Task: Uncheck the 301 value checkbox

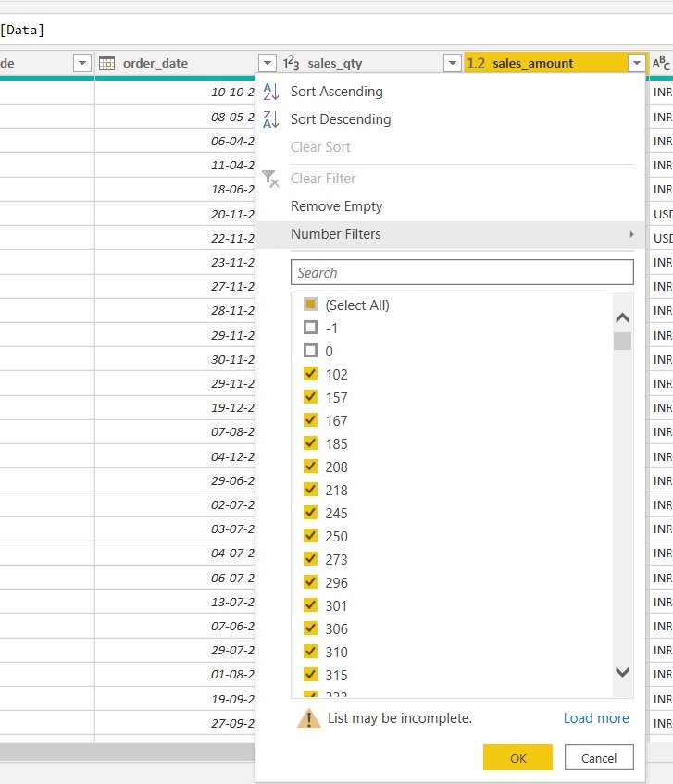Action: pyautogui.click(x=310, y=605)
